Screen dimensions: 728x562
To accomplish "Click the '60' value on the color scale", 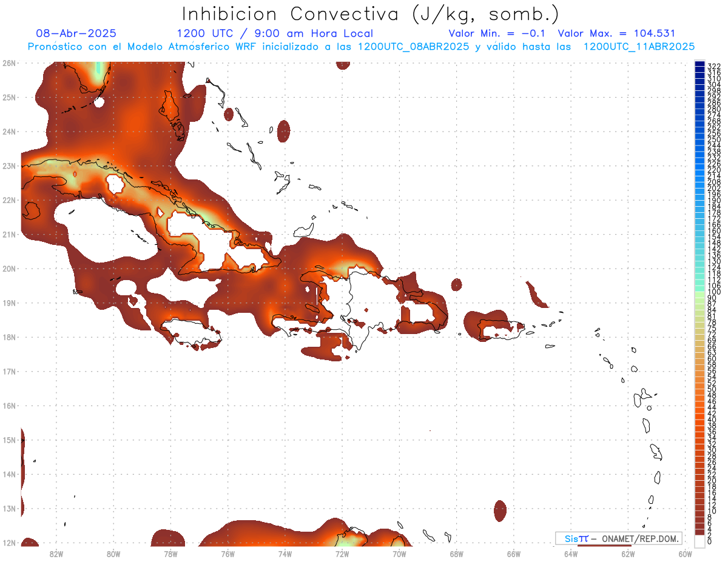I will click(712, 359).
